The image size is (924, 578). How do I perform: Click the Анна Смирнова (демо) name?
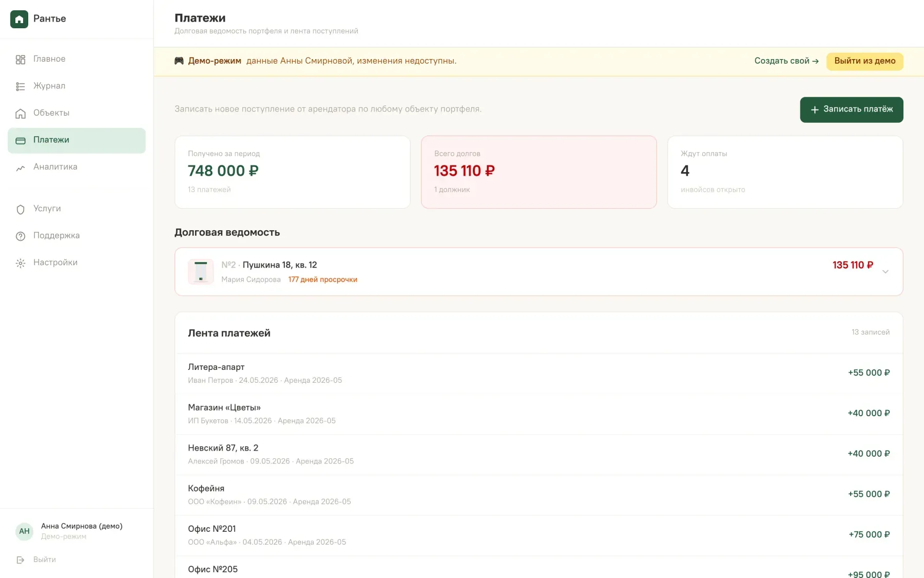click(x=82, y=526)
